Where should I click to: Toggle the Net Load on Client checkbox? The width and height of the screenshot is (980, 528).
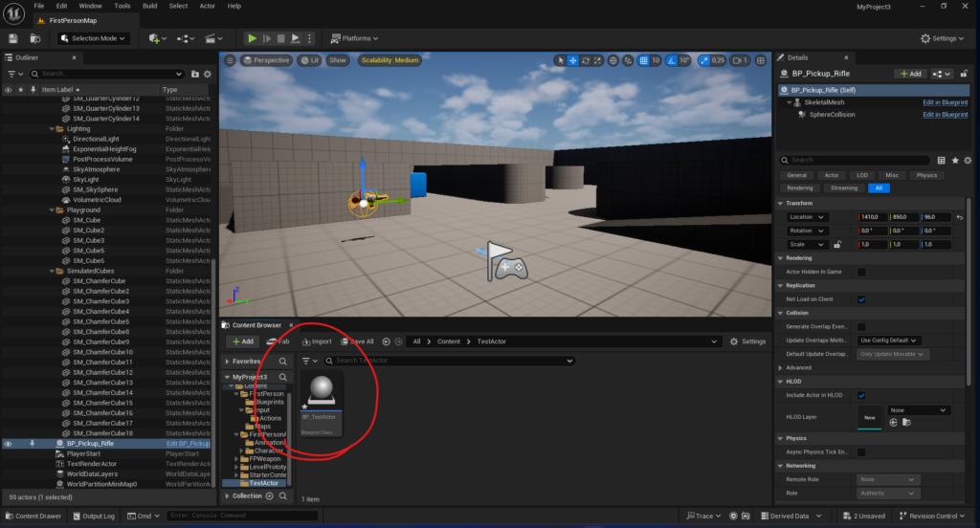[861, 299]
